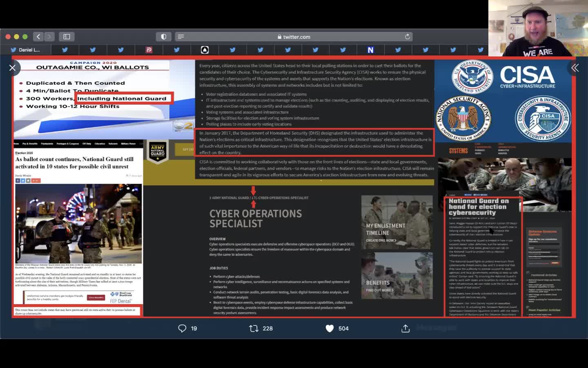Switch to the red P icon tab
Viewport: 588px width, 368px height.
[x=149, y=50]
